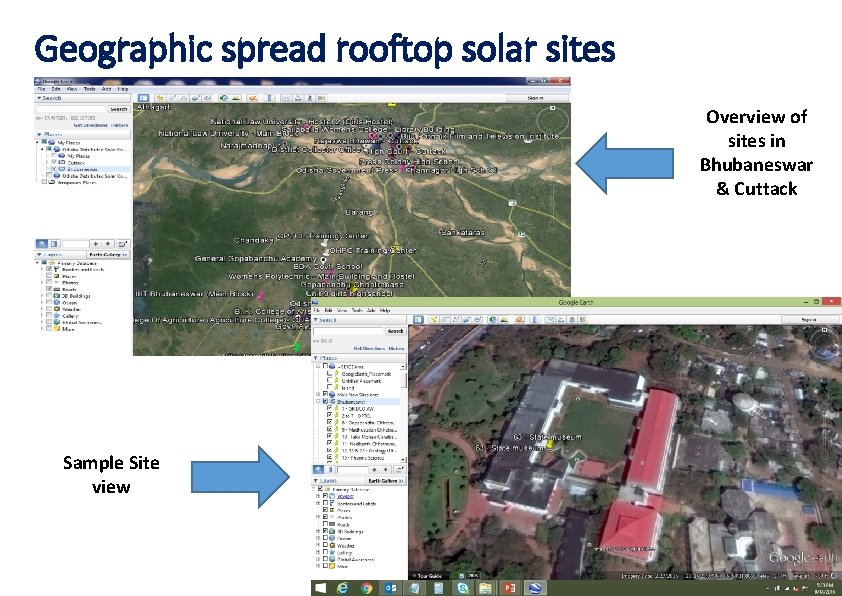Image resolution: width=842 pixels, height=596 pixels.
Task: Collapse Search panel in back Google Earth window
Action: click(39, 98)
